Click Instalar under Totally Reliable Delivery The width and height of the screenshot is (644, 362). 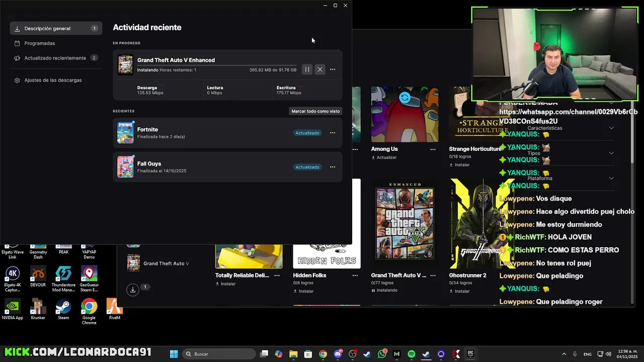click(x=225, y=284)
